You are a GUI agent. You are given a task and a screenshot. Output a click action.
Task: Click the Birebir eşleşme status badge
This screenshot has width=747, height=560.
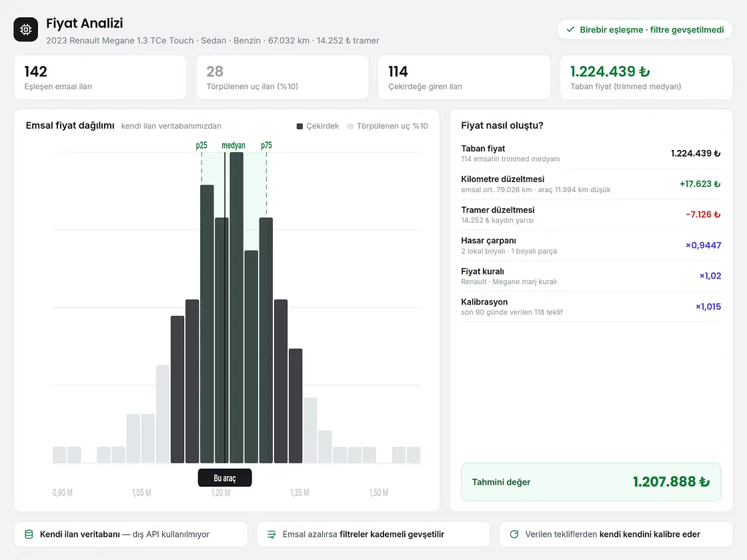point(644,29)
